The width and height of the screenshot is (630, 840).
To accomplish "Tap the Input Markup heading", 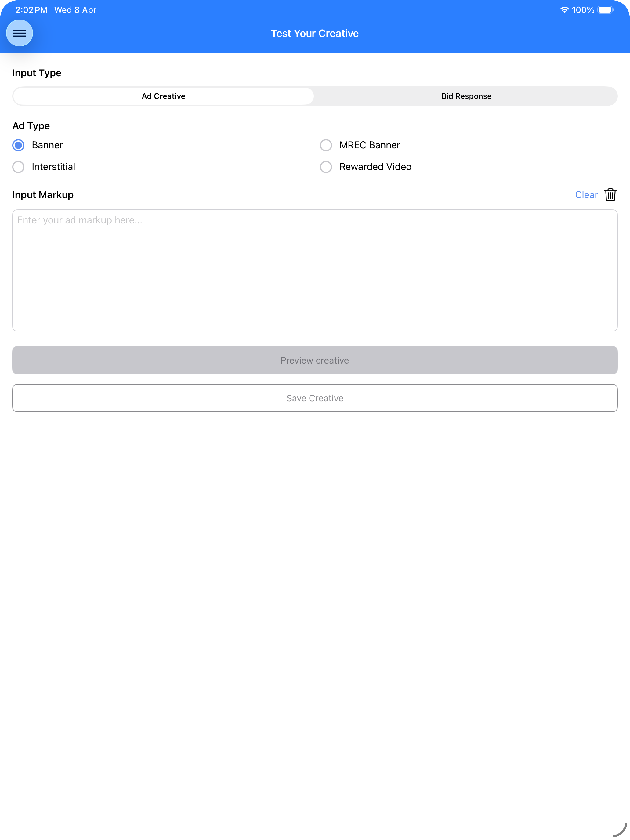I will tap(43, 195).
